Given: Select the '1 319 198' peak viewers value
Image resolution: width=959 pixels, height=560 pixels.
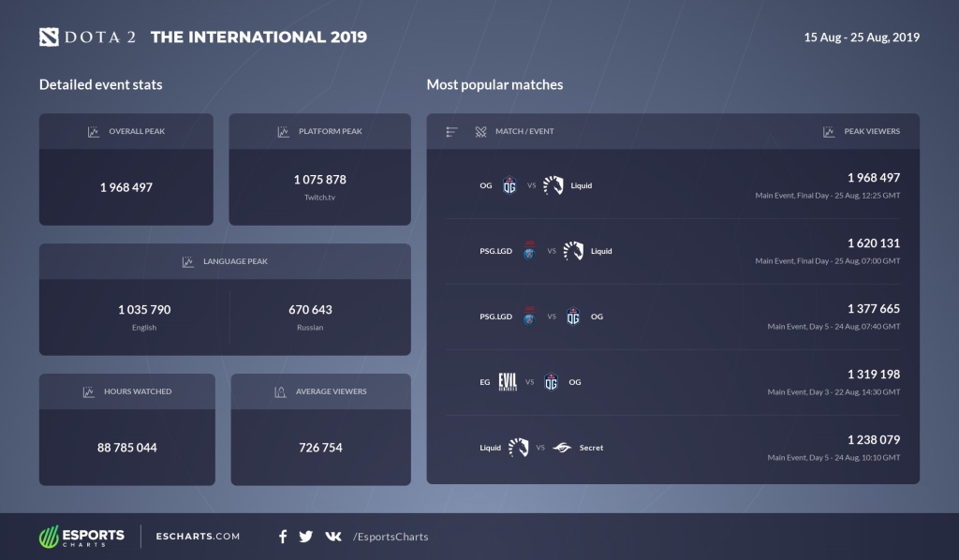Looking at the screenshot, I should tap(874, 375).
